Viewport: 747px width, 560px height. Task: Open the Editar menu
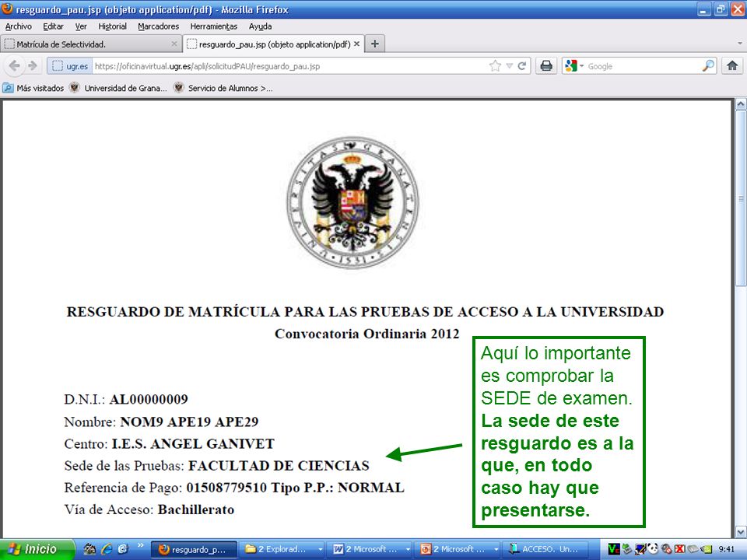53,26
